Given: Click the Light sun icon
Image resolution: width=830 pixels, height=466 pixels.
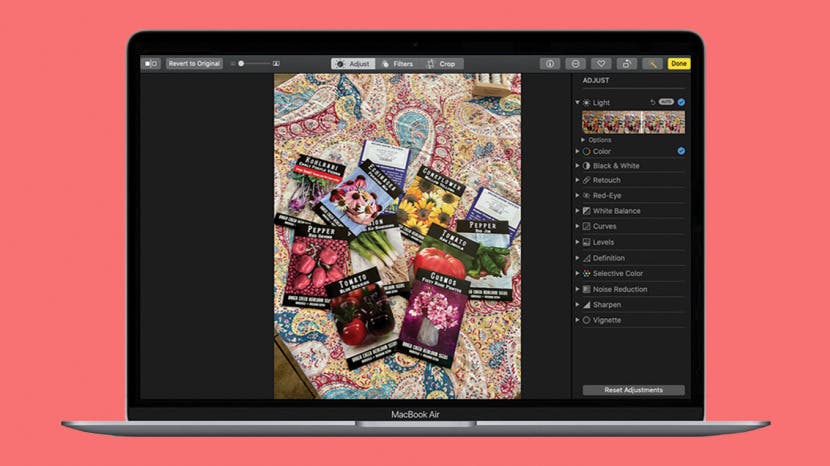Looking at the screenshot, I should (587, 102).
